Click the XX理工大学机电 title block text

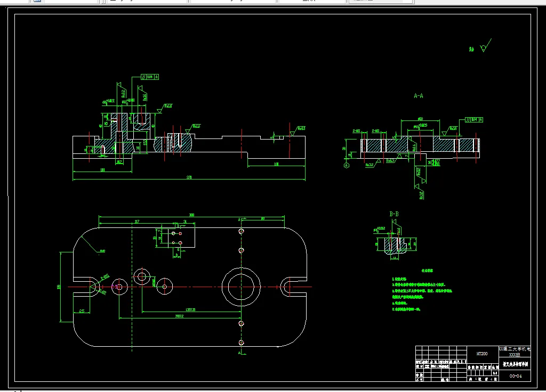515,349
